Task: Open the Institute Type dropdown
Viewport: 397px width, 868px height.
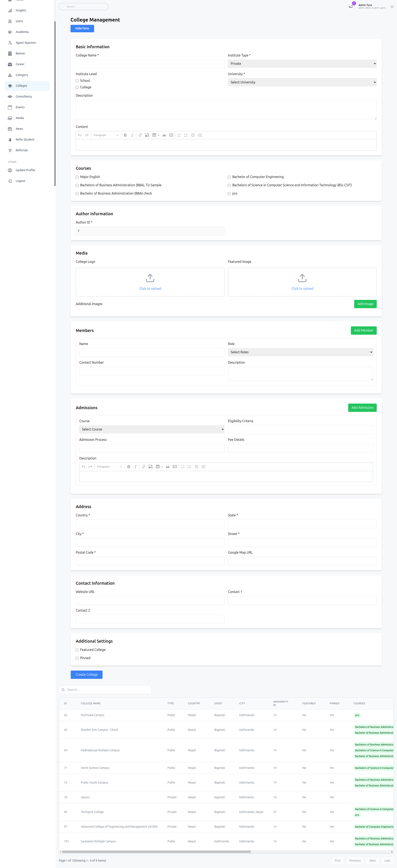Action: pyautogui.click(x=302, y=63)
